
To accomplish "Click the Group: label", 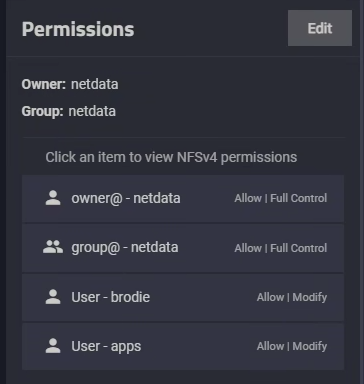I will pos(42,111).
